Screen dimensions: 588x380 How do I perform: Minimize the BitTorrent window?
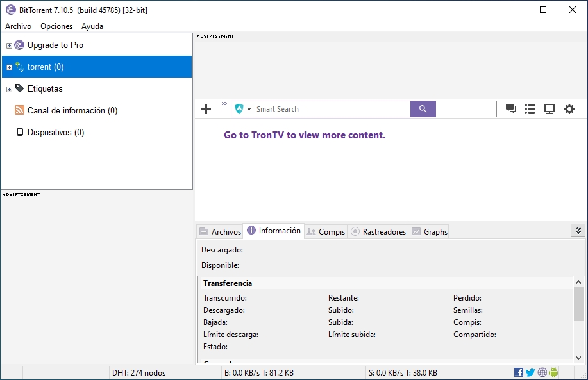514,10
